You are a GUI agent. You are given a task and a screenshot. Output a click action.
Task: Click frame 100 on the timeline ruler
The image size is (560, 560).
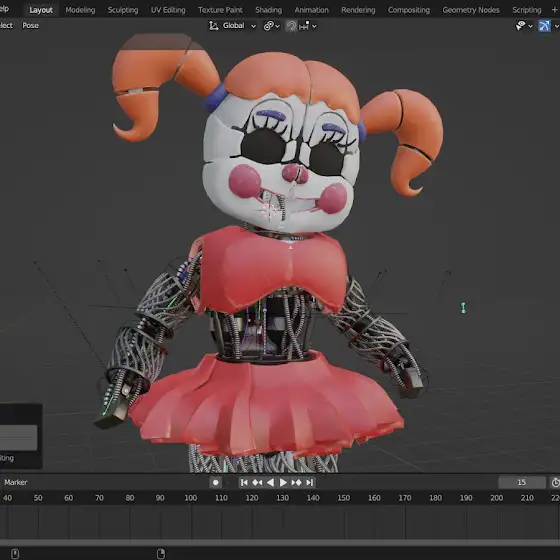coord(191,498)
